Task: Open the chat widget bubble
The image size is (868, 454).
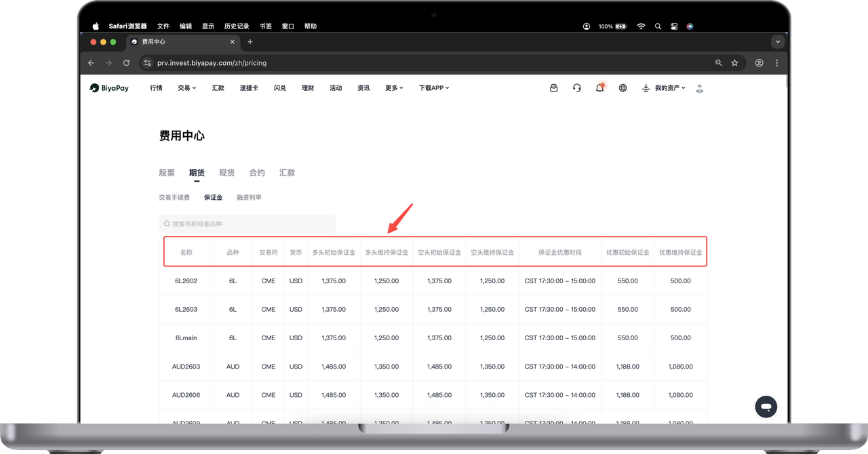Action: click(766, 407)
